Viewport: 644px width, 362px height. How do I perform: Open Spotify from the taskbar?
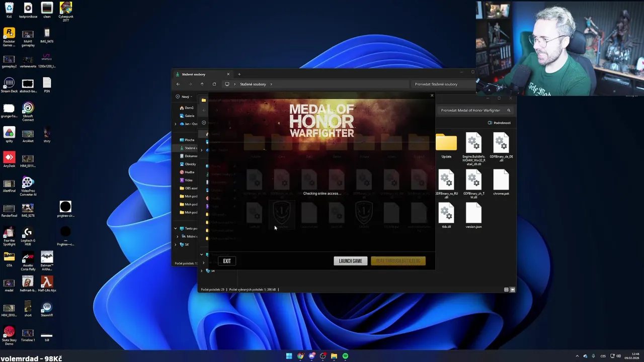(345, 356)
